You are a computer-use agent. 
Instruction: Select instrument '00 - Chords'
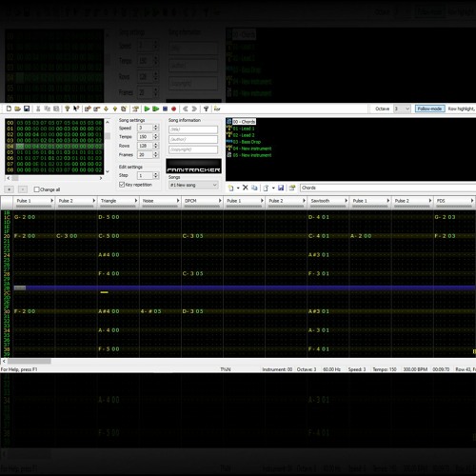(x=244, y=122)
